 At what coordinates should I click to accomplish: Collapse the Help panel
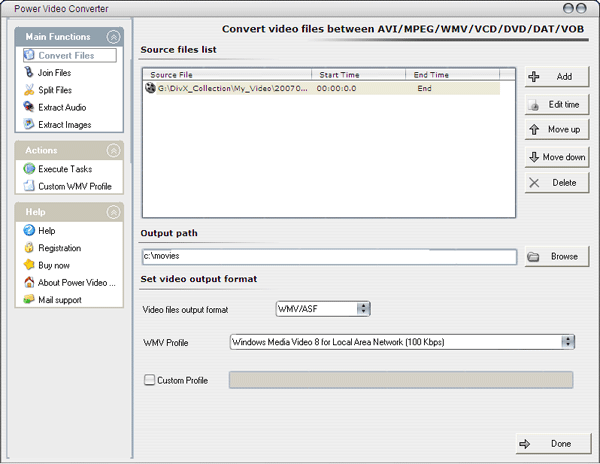coord(113,212)
